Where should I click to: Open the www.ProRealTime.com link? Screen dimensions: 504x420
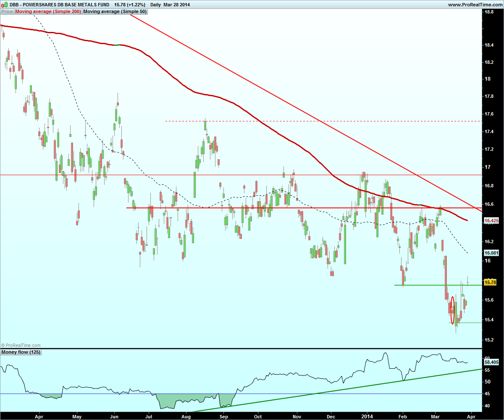(x=474, y=5)
